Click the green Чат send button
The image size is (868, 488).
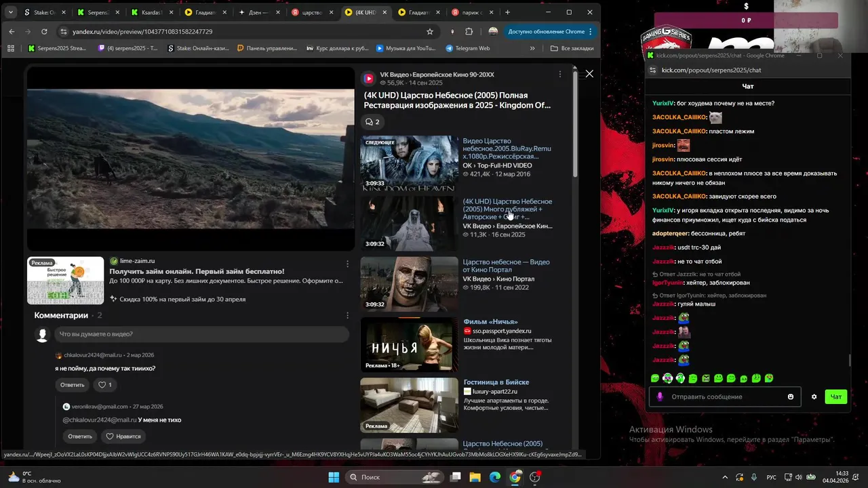(836, 396)
